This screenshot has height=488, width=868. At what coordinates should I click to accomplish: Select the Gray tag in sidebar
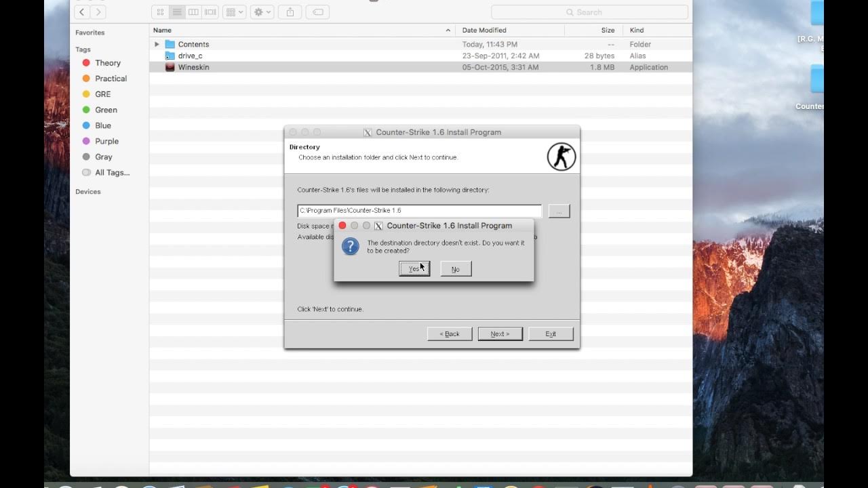[x=97, y=157]
